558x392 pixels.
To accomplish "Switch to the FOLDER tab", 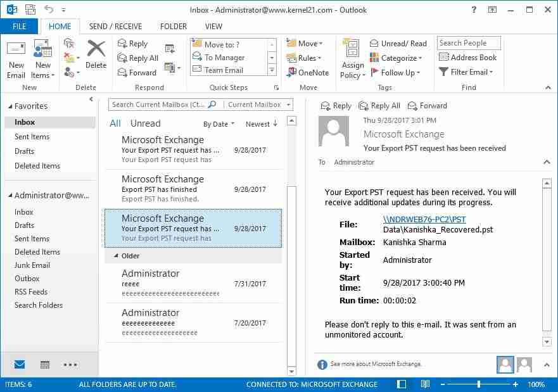I will (x=174, y=27).
